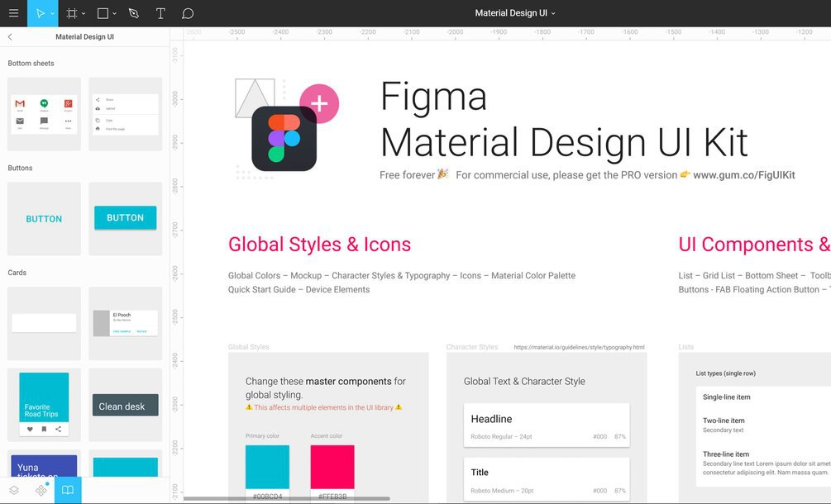Select the Frame tool

click(72, 13)
